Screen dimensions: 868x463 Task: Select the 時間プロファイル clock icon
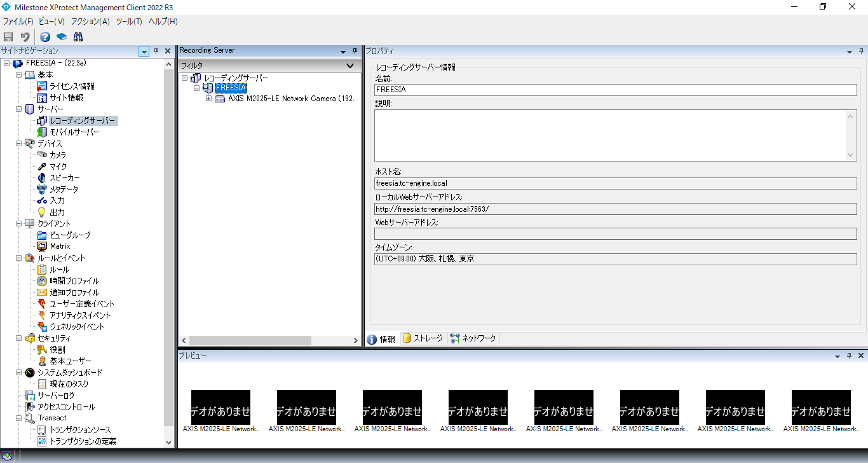coord(42,281)
